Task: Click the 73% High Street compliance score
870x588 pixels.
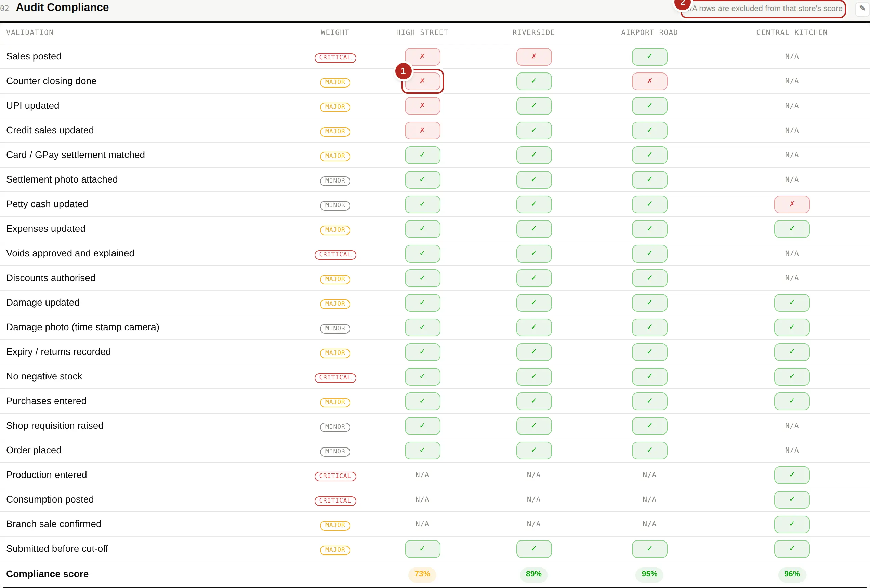Action: 422,574
